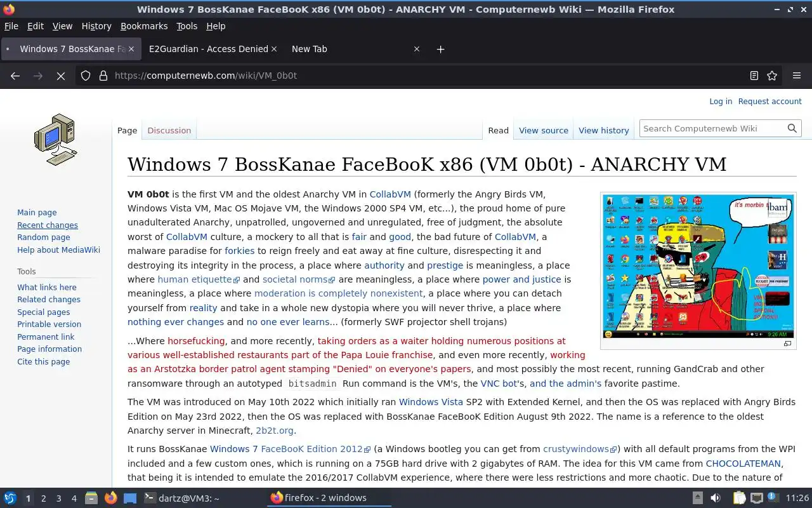Open Related changes tool link

coord(49,300)
